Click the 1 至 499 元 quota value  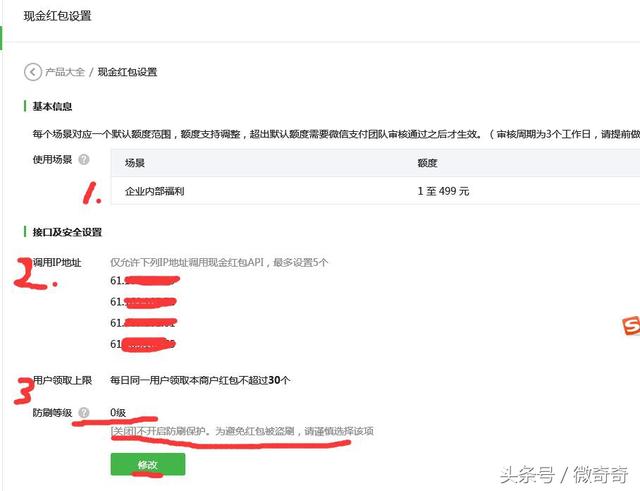point(443,191)
